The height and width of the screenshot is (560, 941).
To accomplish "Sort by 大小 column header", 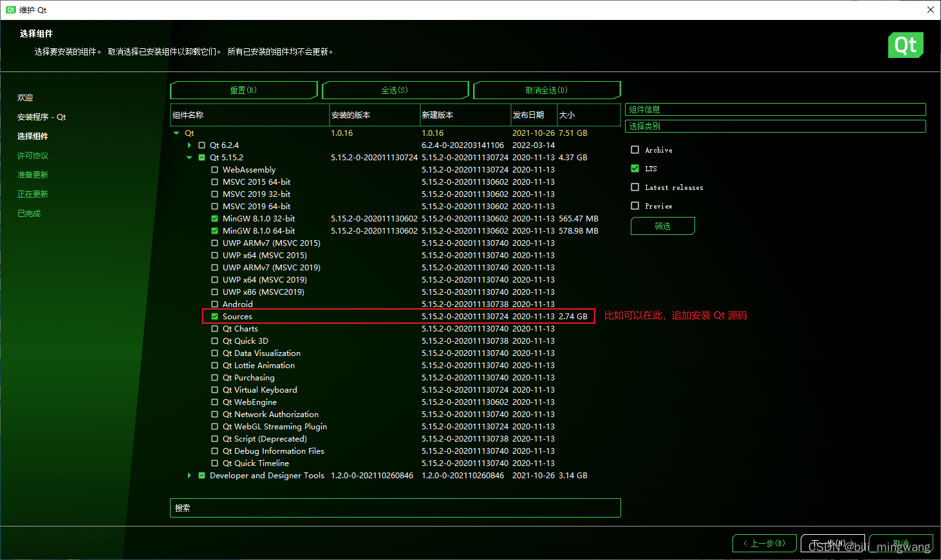I will click(589, 115).
